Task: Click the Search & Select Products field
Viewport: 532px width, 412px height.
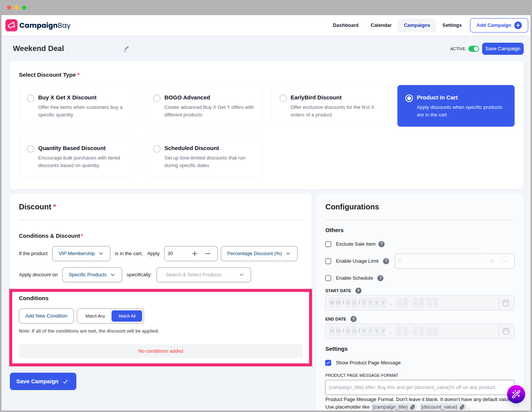Action: [203, 275]
